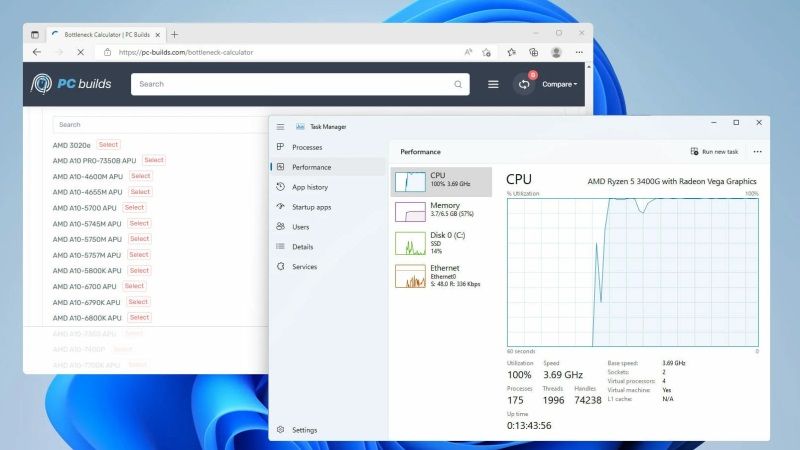Add this page to favorites star icon
The image size is (800, 450).
click(486, 52)
